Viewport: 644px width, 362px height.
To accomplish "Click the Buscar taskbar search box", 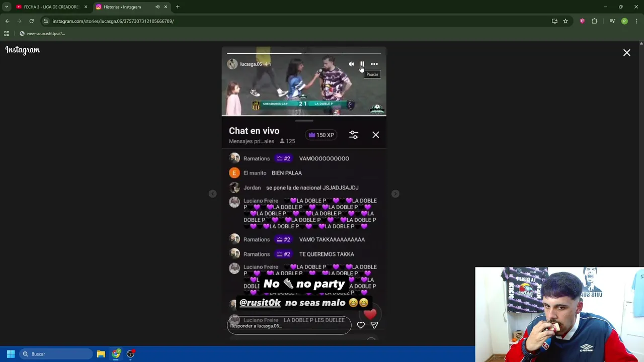I will tap(55, 354).
